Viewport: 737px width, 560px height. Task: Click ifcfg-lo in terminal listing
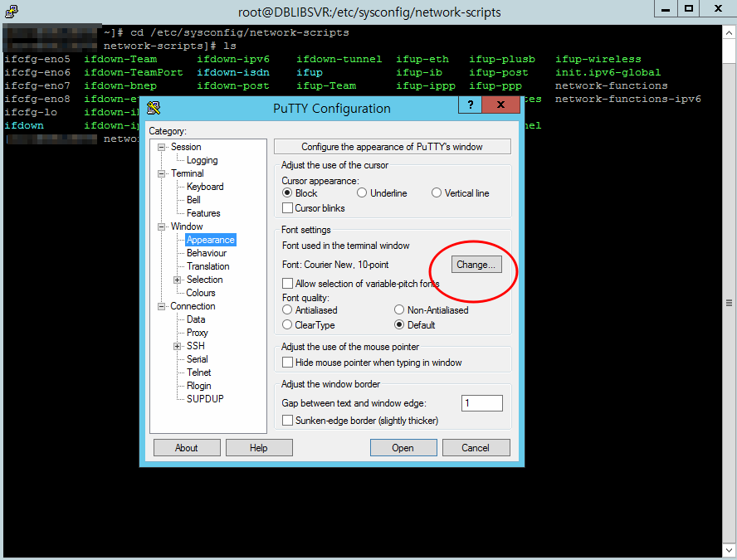(31, 112)
